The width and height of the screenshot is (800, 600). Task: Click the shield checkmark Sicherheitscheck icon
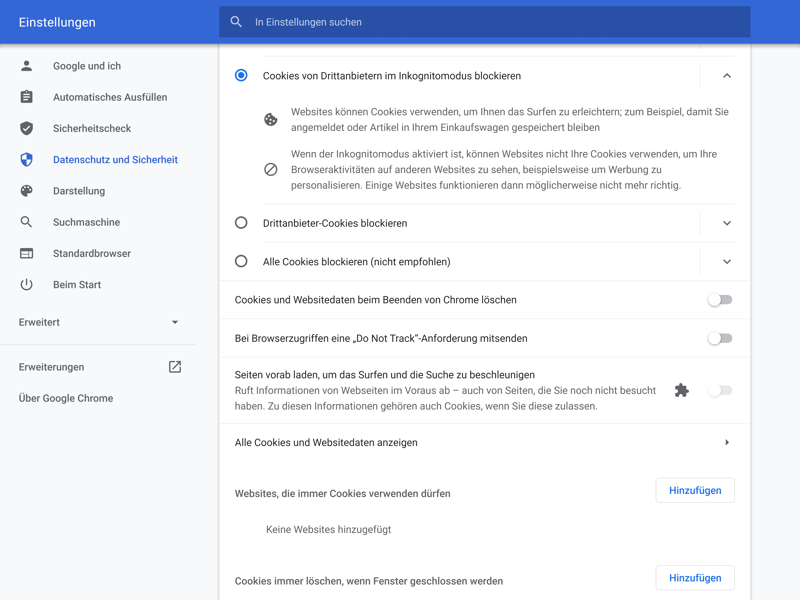coord(27,128)
